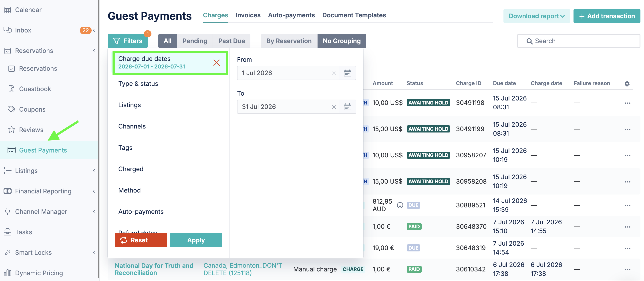Screen dimensions: 644x281
Task: Show only Past Due charges
Action: pyautogui.click(x=231, y=41)
